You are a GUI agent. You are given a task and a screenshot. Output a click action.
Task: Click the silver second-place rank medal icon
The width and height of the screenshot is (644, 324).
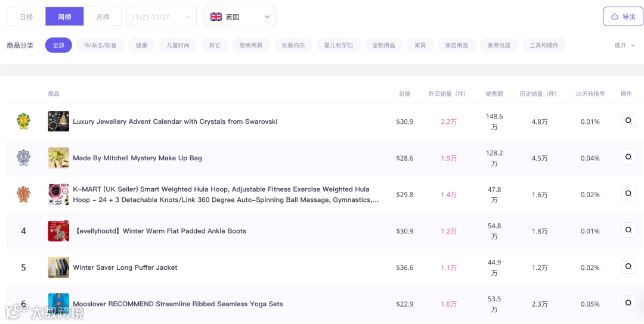(x=23, y=158)
